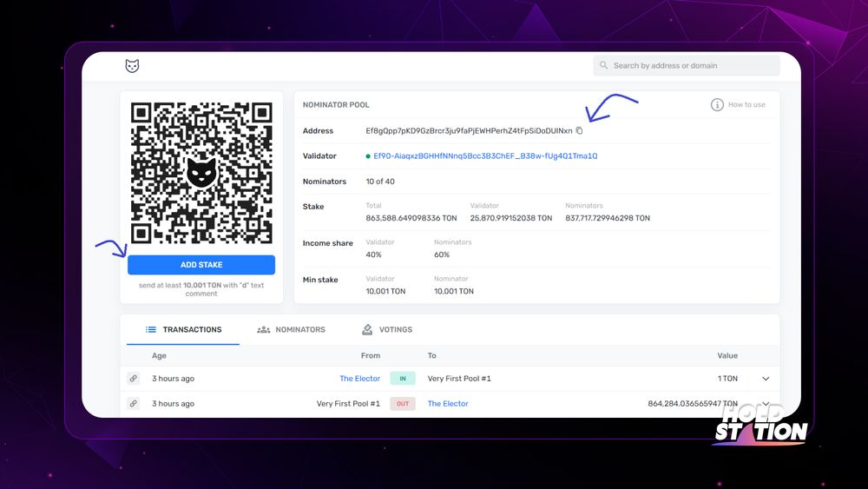Screen dimensions: 868x489
Task: Click total stake 863,588.649098336 TON
Action: [x=411, y=218]
